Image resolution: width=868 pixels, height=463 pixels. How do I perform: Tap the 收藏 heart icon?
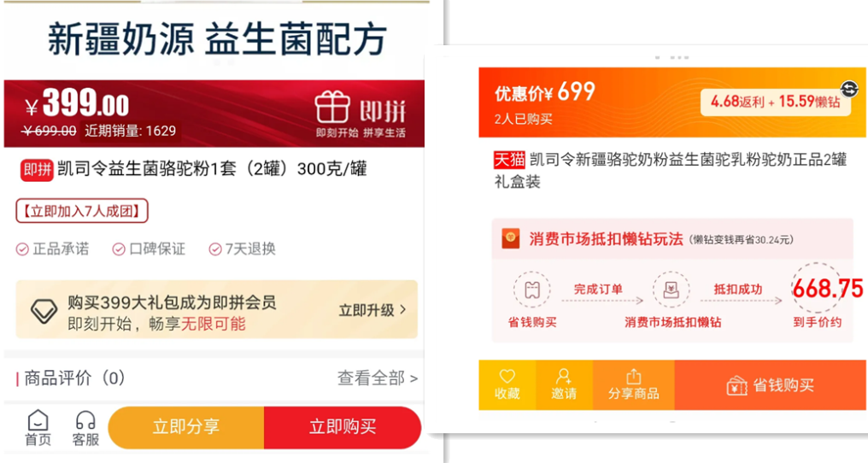[507, 376]
